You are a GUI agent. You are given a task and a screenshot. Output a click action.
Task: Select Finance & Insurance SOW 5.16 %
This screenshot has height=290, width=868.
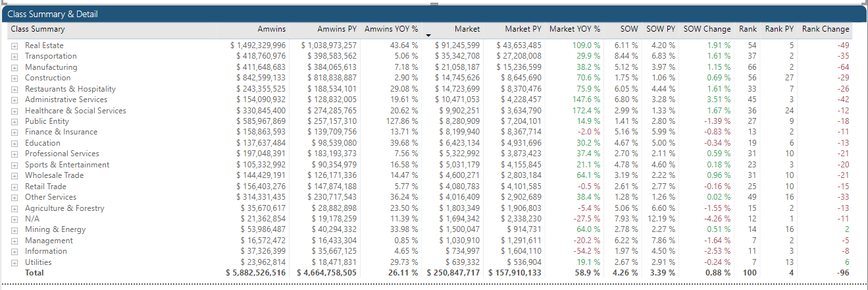[626, 132]
